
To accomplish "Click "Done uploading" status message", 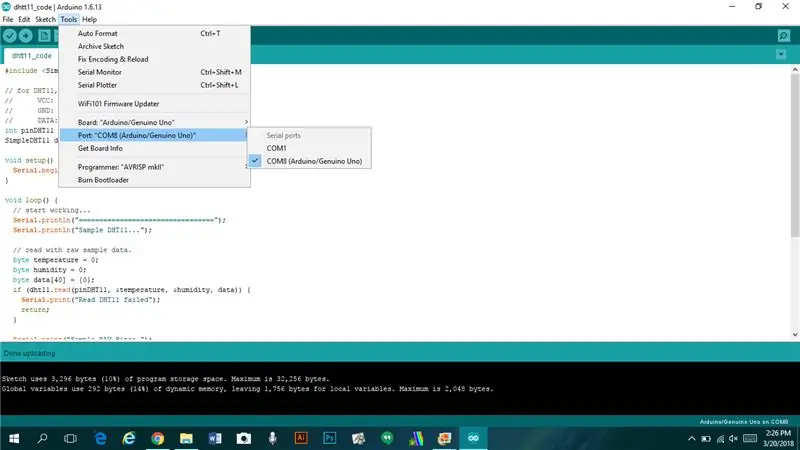I will [29, 353].
